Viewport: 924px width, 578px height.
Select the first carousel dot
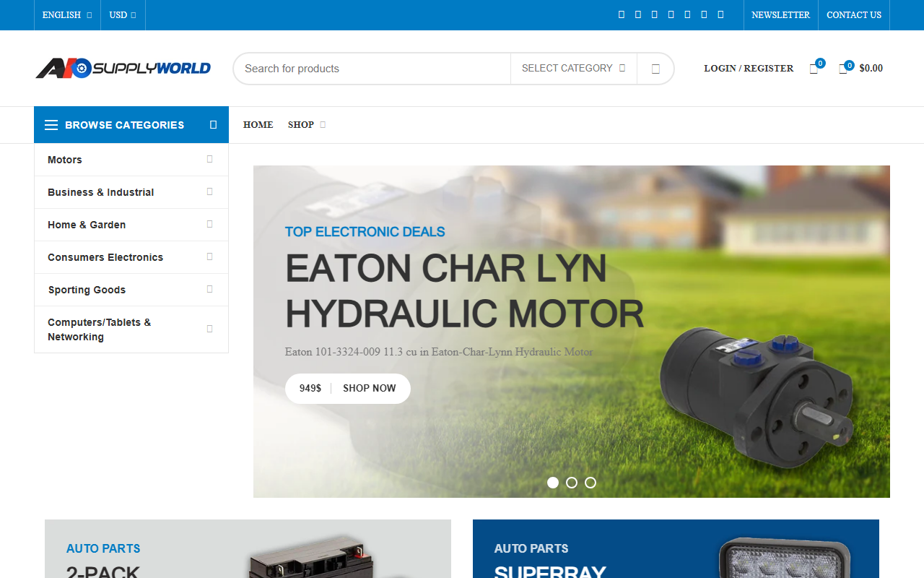[x=553, y=483]
